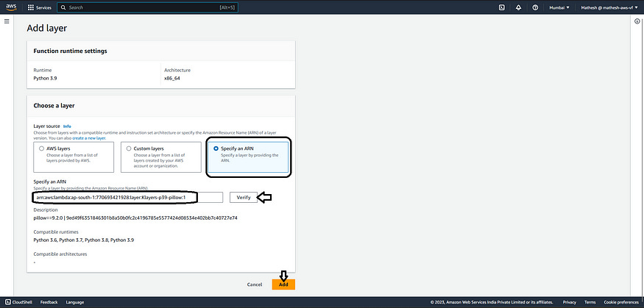
Task: Expand the left hamburger navigation menu
Action: point(7,21)
